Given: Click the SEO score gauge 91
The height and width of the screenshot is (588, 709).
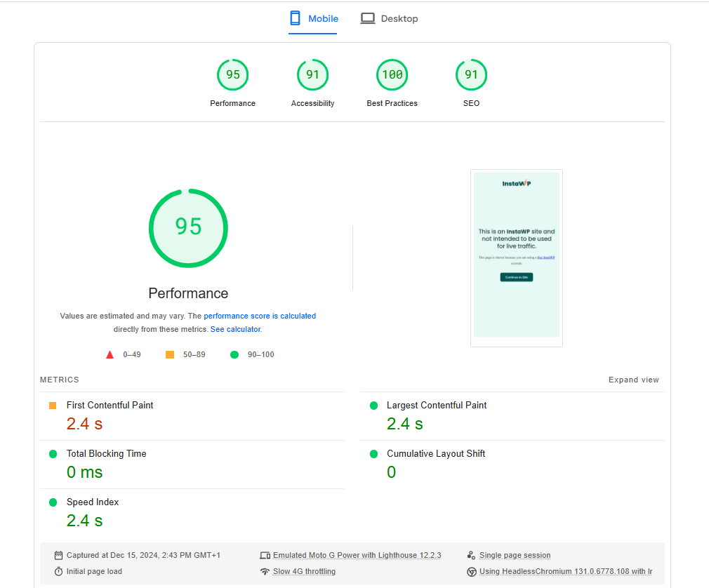Looking at the screenshot, I should (x=471, y=75).
